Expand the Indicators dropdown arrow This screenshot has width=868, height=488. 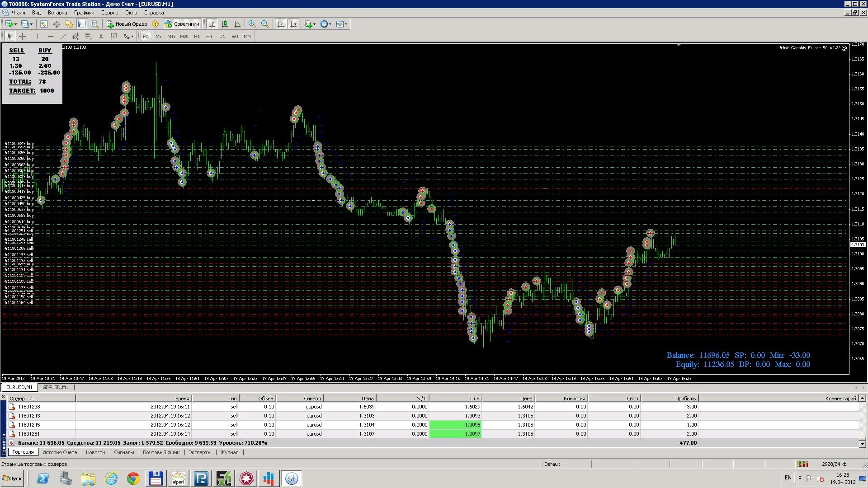pos(315,24)
